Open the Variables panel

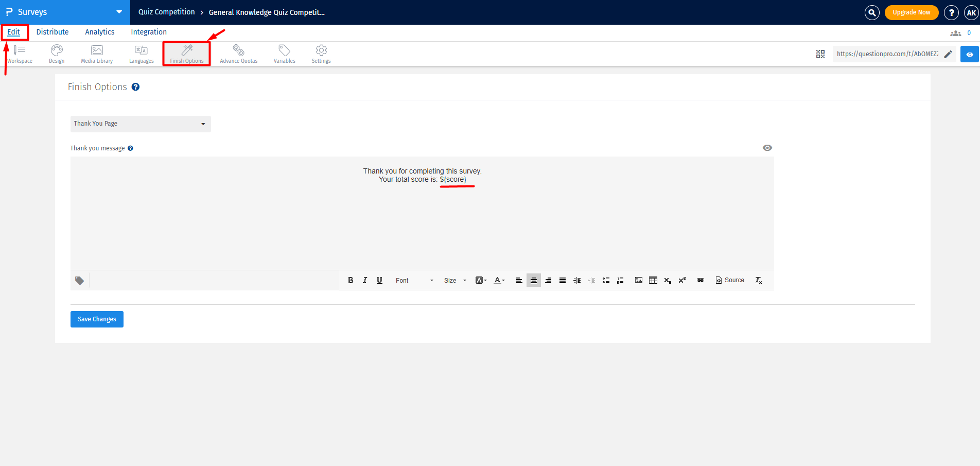284,54
